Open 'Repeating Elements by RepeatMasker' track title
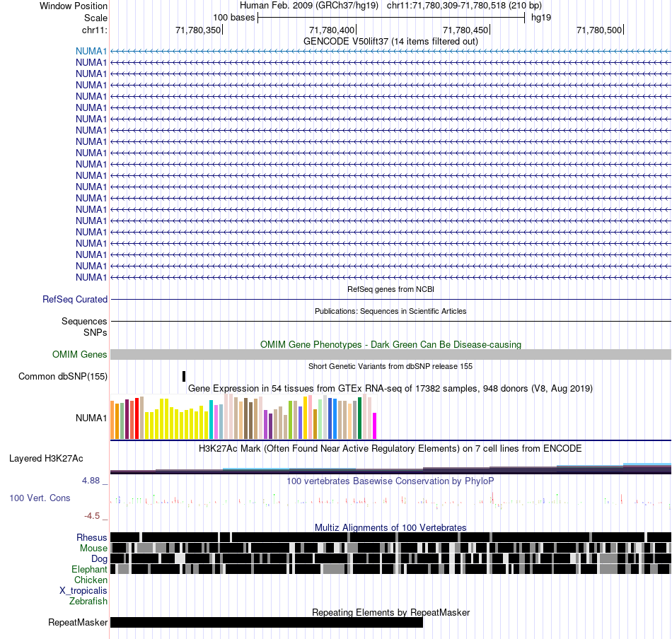The width and height of the screenshot is (672, 639). (x=390, y=612)
